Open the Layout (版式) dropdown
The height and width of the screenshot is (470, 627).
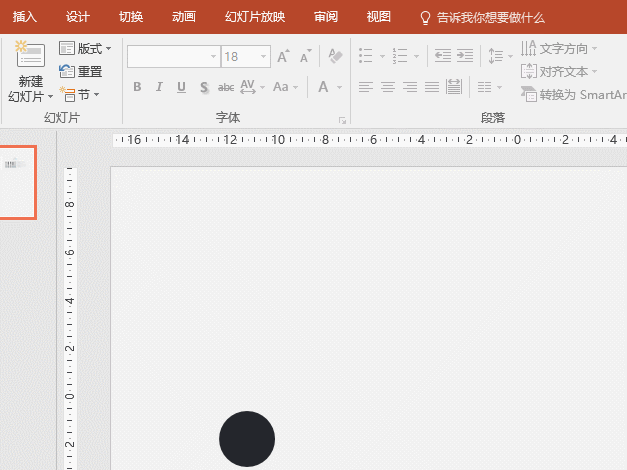point(85,49)
